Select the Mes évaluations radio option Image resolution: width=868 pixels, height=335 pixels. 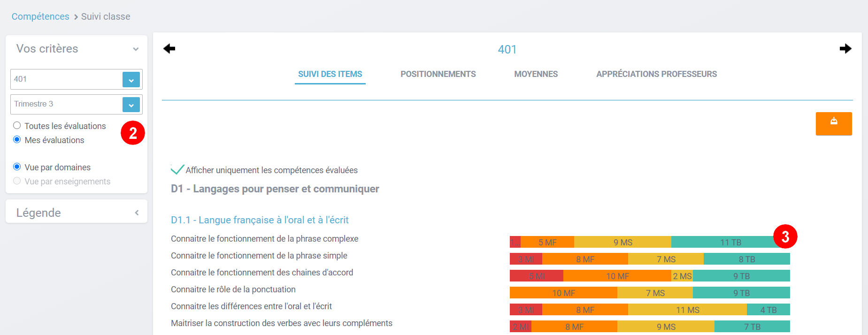point(17,140)
